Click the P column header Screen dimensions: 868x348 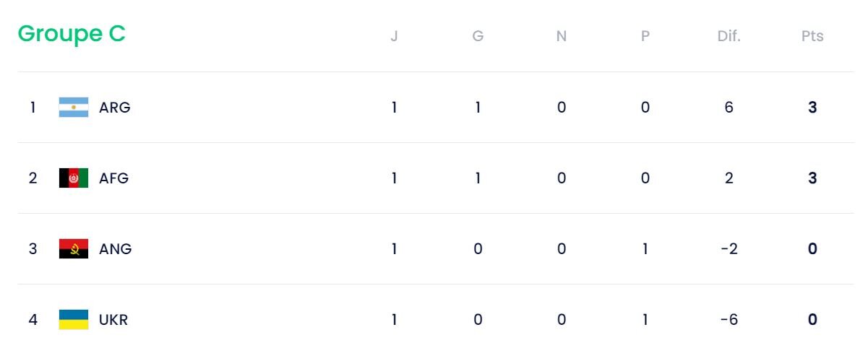coord(645,36)
